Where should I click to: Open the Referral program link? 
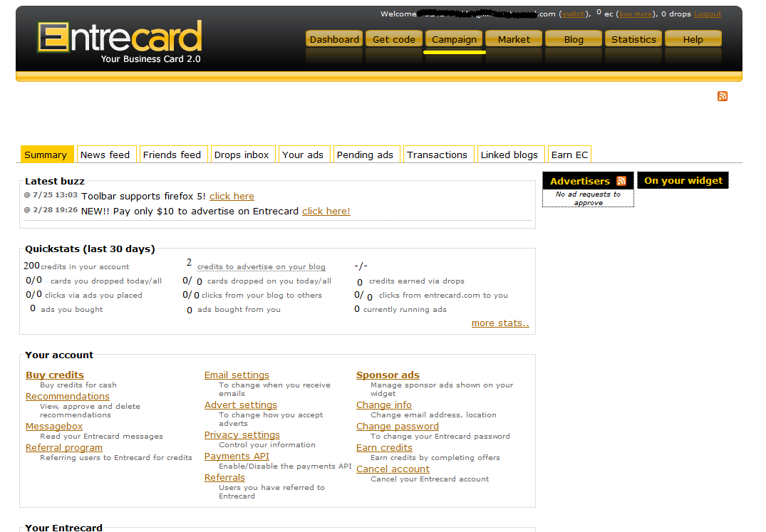tap(64, 447)
